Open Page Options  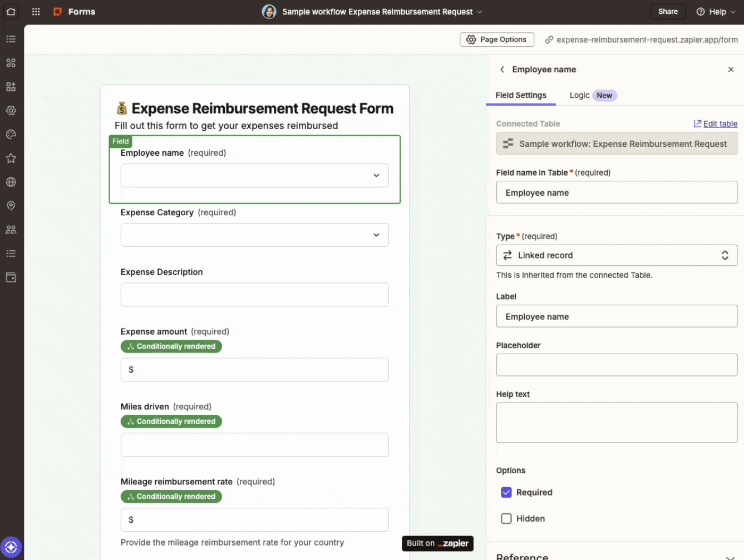[x=496, y=39]
